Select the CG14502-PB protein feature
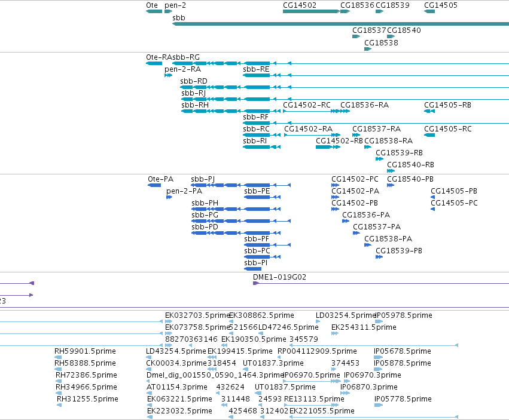The height and width of the screenshot is (420, 509). pos(336,209)
